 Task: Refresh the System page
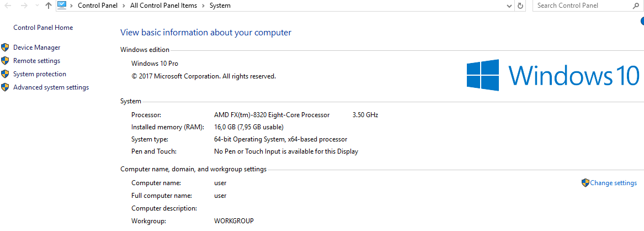coord(520,6)
